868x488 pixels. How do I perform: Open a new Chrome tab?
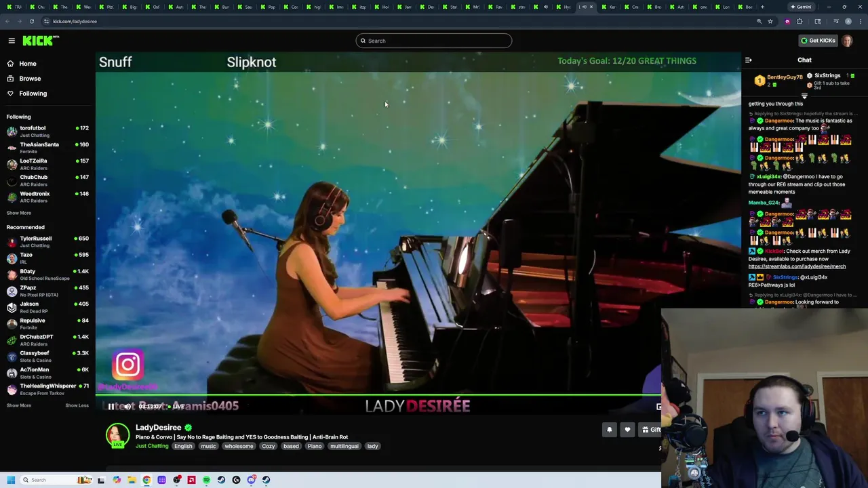(x=762, y=7)
